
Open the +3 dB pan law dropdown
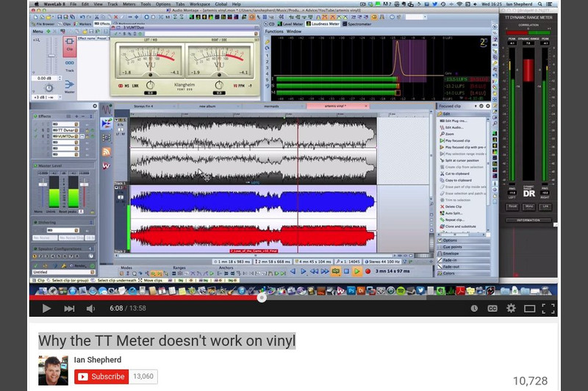tap(46, 98)
